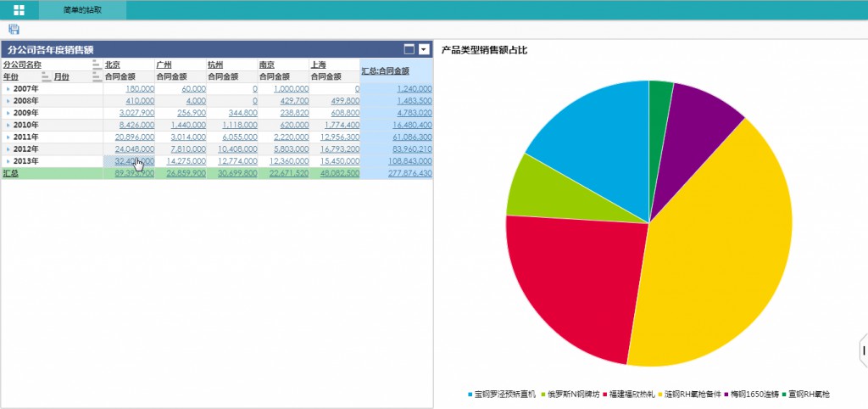The width and height of the screenshot is (868, 409).
Task: Open the pivot table panel dropdown menu
Action: [424, 49]
